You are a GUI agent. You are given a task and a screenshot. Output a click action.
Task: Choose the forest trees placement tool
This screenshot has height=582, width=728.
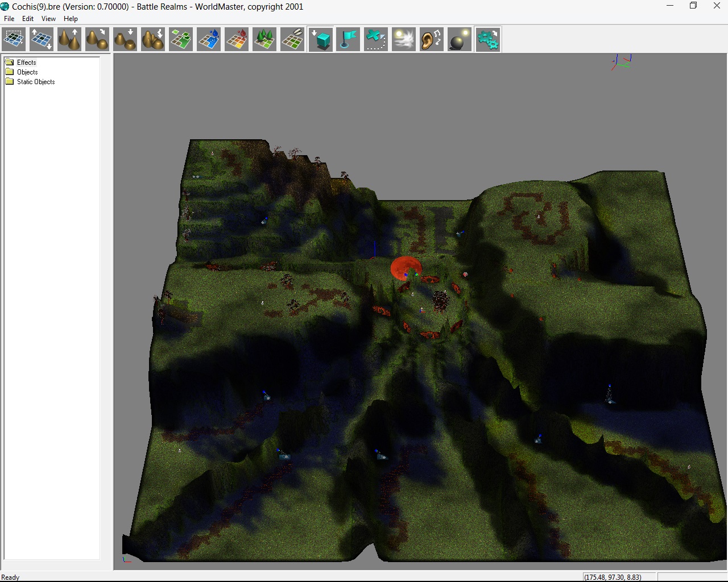point(264,40)
